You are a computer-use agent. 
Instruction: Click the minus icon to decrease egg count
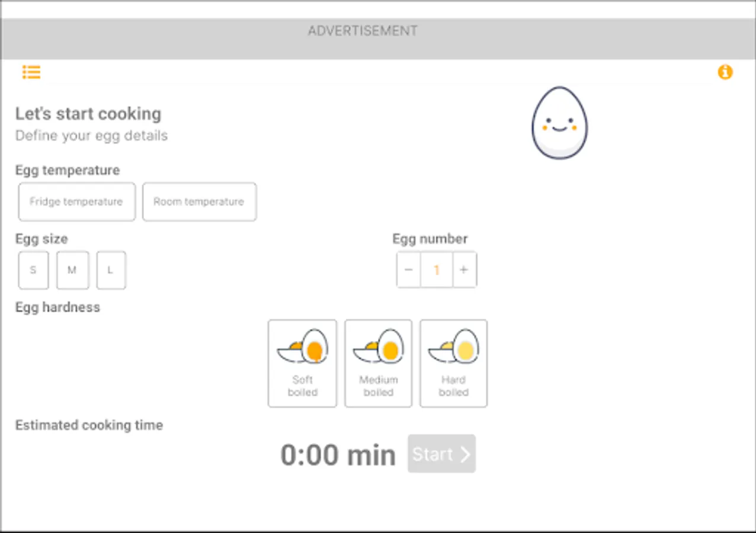pyautogui.click(x=408, y=269)
